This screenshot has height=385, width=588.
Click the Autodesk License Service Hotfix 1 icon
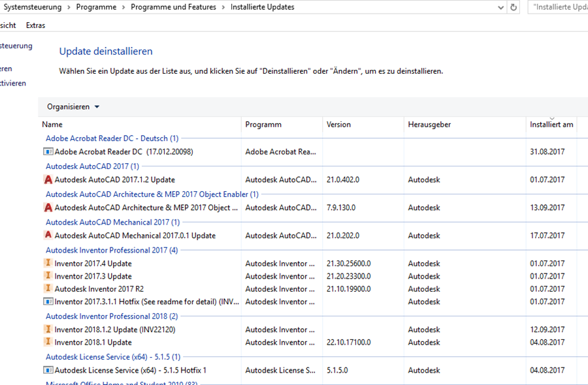pyautogui.click(x=48, y=370)
